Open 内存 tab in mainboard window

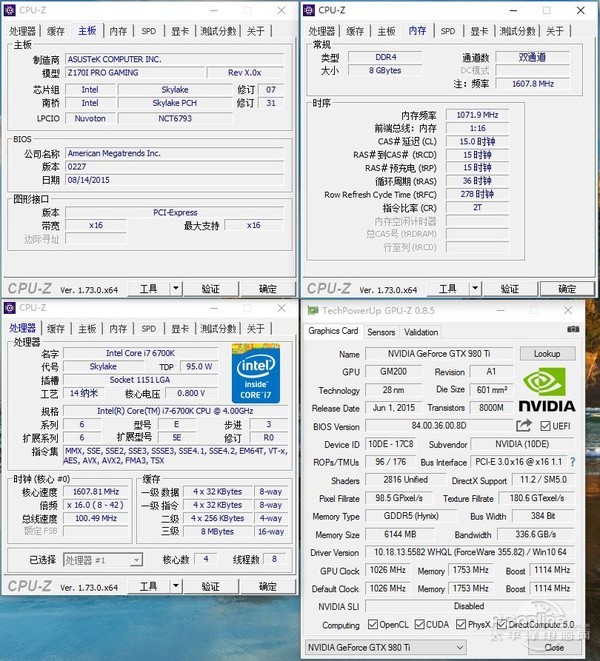tap(118, 31)
